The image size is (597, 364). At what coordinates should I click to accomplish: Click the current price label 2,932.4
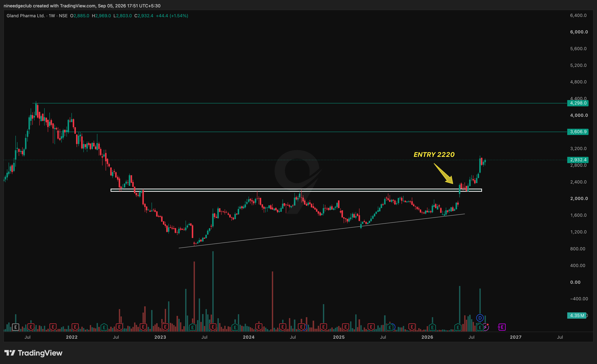tap(578, 160)
